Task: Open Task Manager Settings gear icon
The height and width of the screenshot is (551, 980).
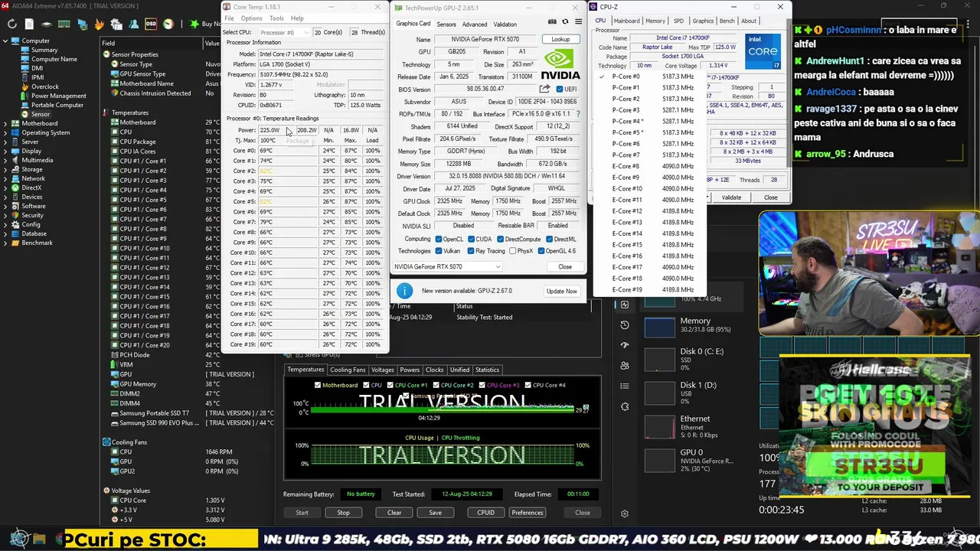Action: pos(625,514)
